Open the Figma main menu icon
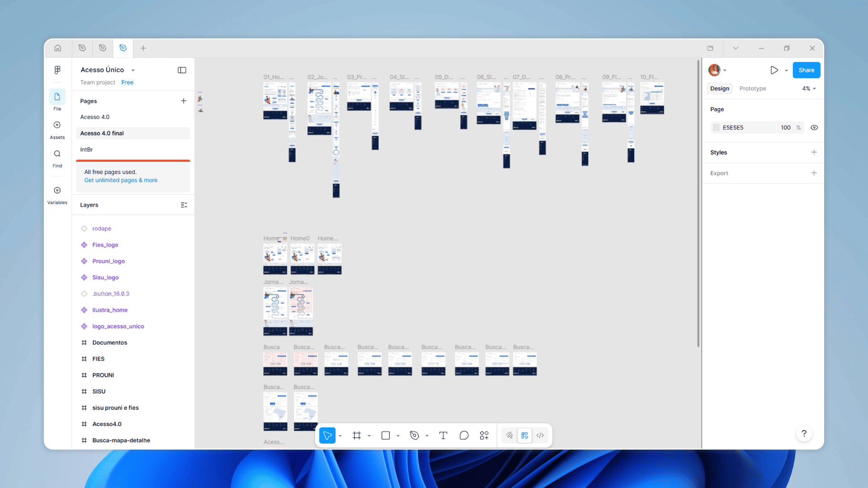This screenshot has width=868, height=488. click(x=57, y=70)
